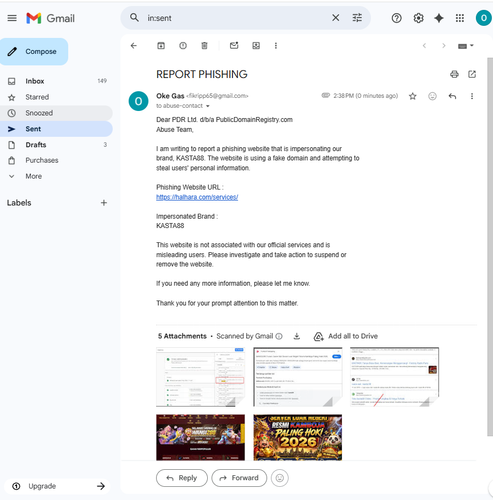Open the Purchases folder

(56, 160)
